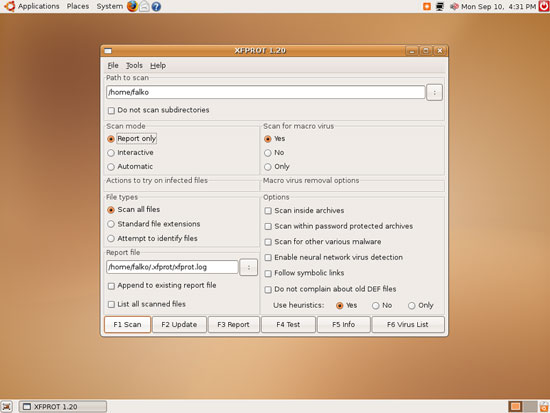Click the F1 Scan button
Viewport: 550px width, 413px height.
click(x=127, y=325)
